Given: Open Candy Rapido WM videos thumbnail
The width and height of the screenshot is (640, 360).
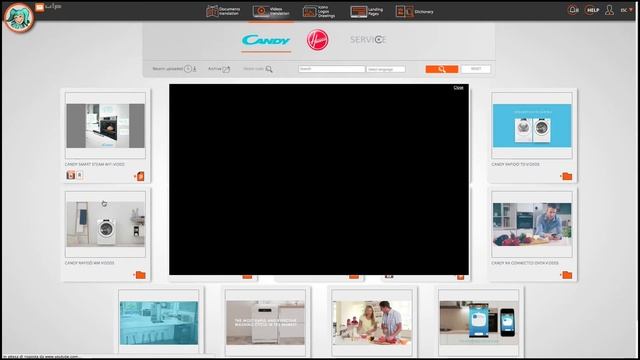Looking at the screenshot, I should [x=105, y=224].
